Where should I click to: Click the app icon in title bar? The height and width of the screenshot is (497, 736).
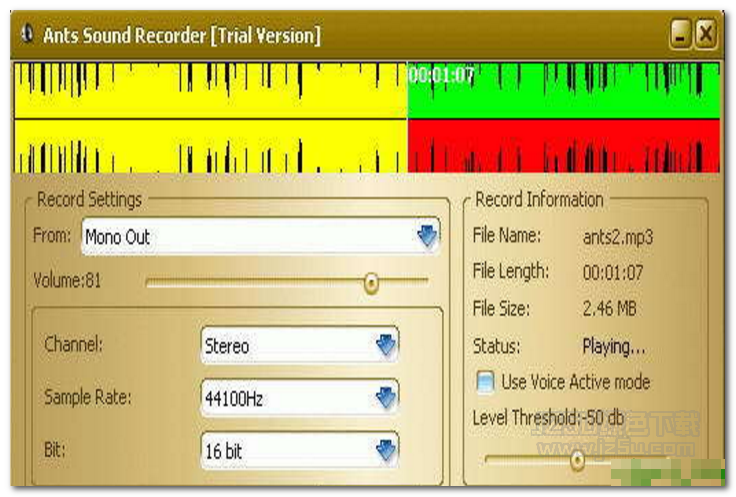point(27,34)
